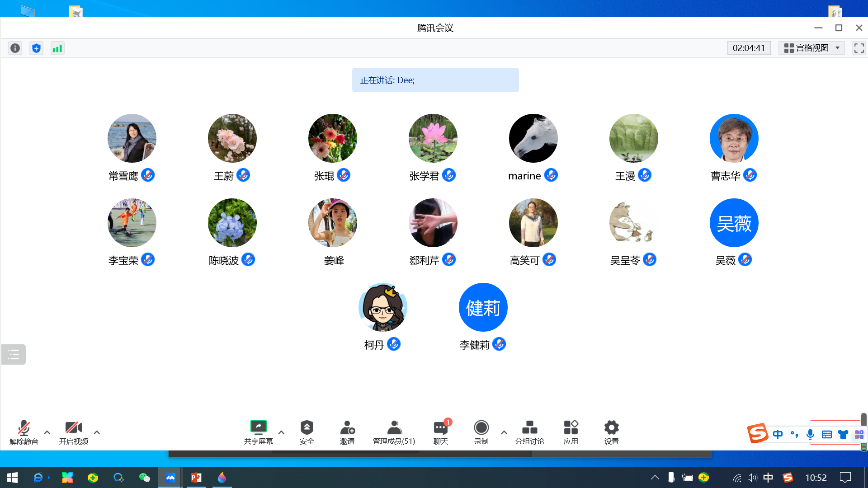Open meeting 设置 settings
868x488 pixels.
tap(611, 432)
